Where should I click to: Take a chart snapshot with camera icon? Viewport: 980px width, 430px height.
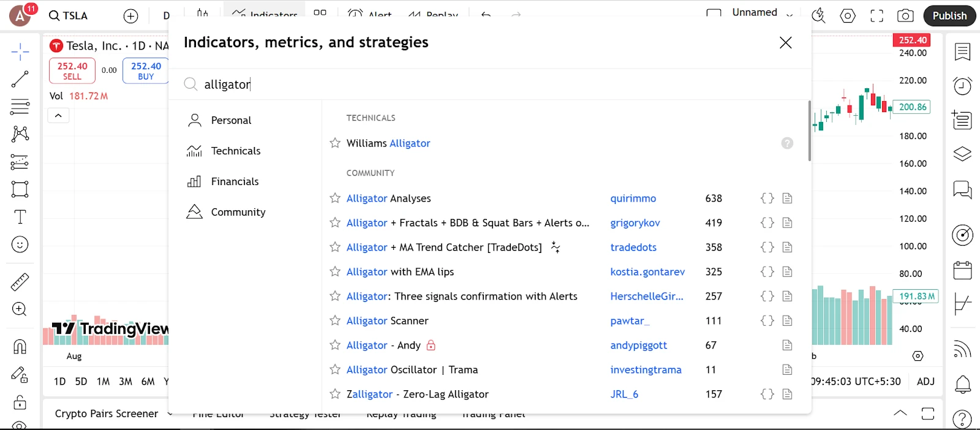pyautogui.click(x=905, y=16)
